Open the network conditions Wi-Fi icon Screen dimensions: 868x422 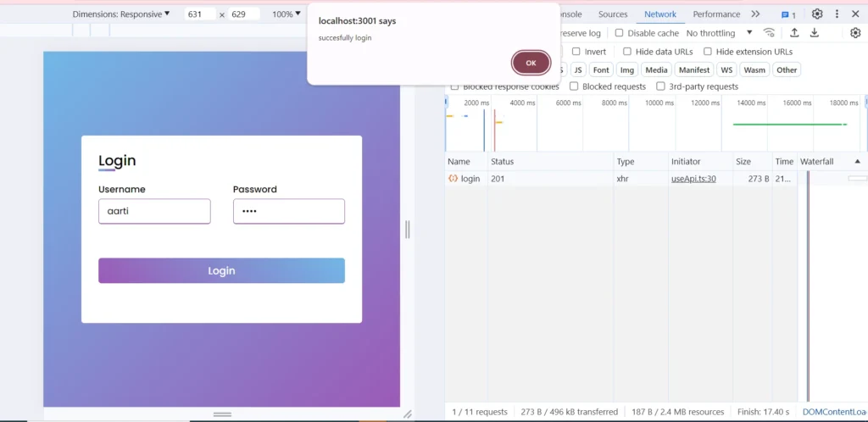click(x=769, y=33)
